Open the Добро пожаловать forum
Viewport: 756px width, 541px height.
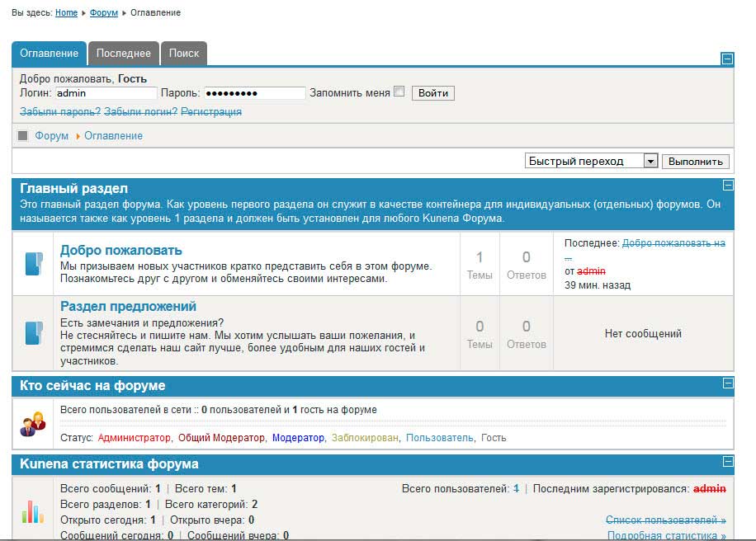(x=121, y=250)
